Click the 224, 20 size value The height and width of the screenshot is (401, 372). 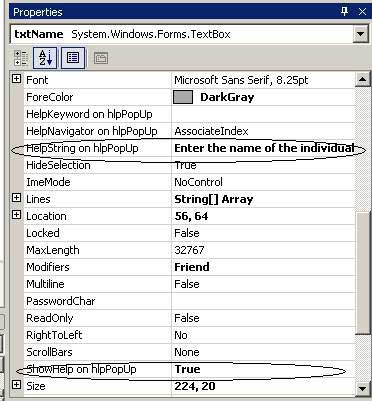pyautogui.click(x=195, y=386)
